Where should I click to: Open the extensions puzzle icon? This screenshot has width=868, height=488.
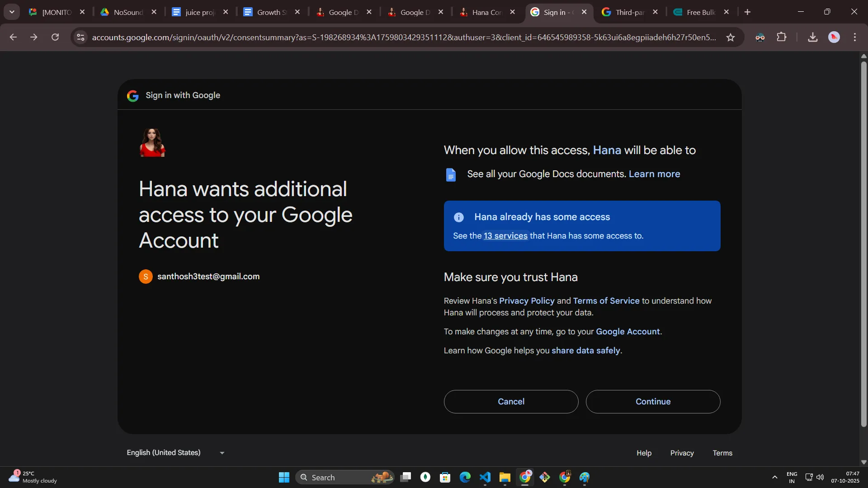(782, 37)
